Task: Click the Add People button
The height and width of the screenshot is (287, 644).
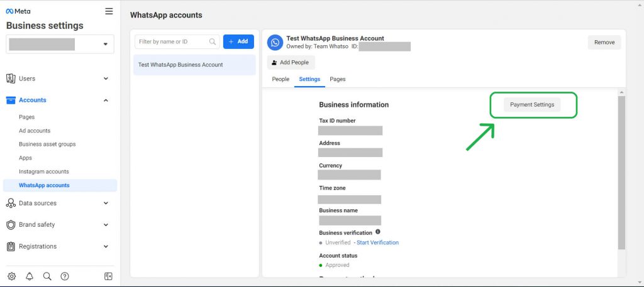Action: coord(291,63)
